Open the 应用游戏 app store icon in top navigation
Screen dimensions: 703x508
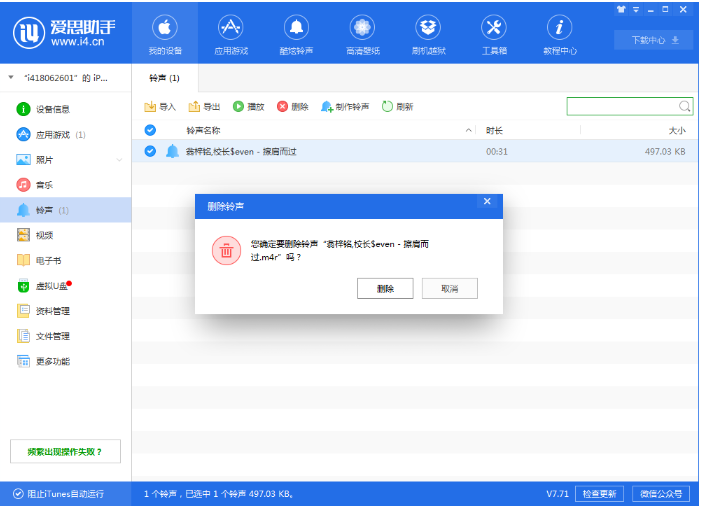tap(230, 27)
